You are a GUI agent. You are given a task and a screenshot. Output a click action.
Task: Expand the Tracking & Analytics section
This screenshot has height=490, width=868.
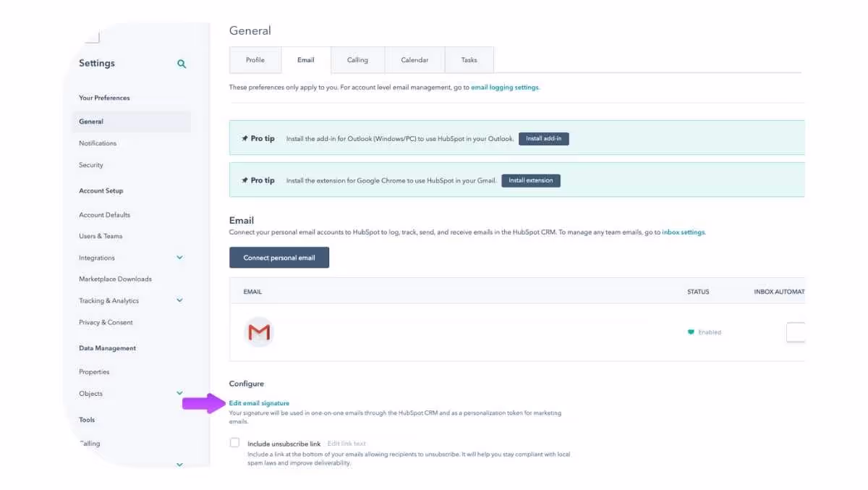(x=179, y=300)
